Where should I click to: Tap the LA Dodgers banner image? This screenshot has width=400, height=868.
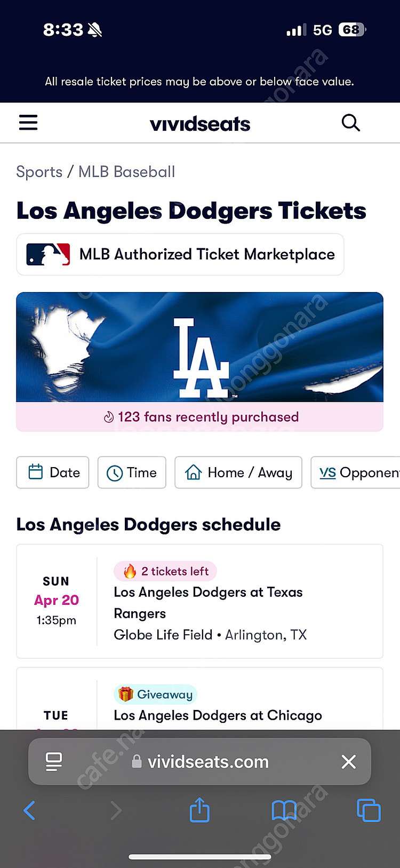click(x=200, y=347)
